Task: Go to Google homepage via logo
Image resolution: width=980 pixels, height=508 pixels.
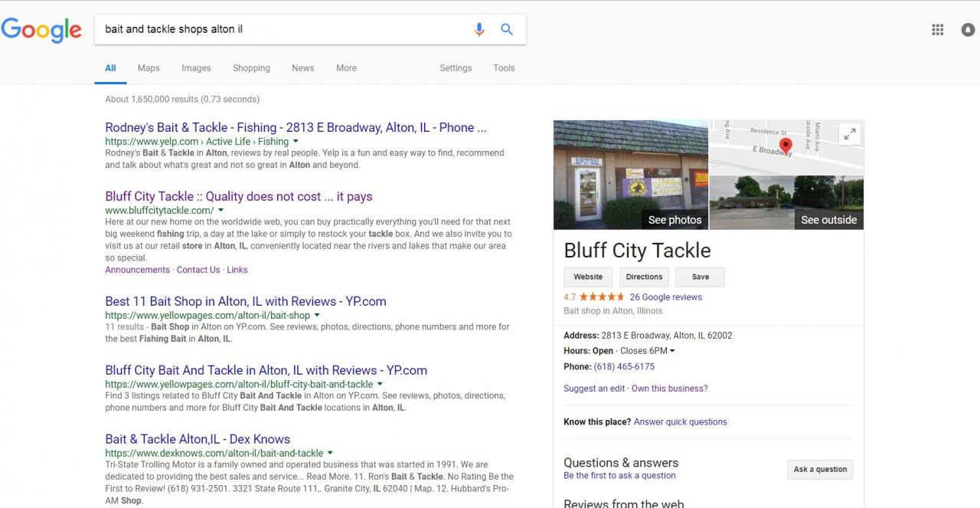Action: click(41, 30)
